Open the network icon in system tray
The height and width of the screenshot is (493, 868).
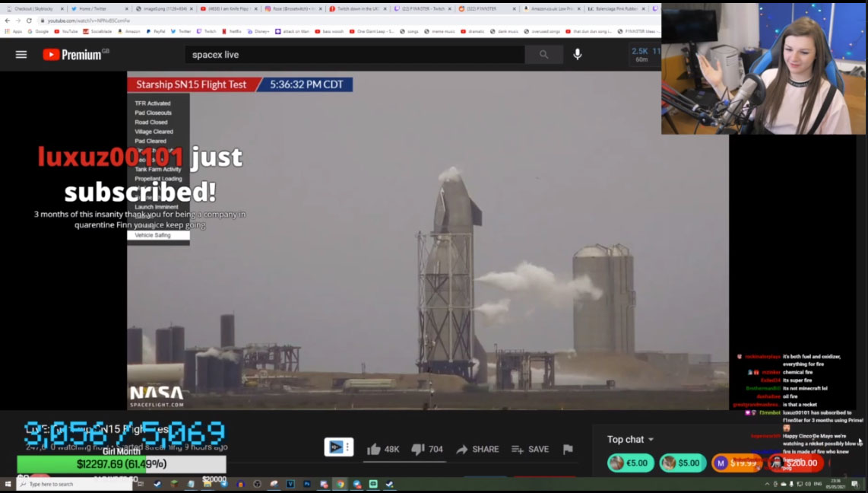pyautogui.click(x=800, y=484)
